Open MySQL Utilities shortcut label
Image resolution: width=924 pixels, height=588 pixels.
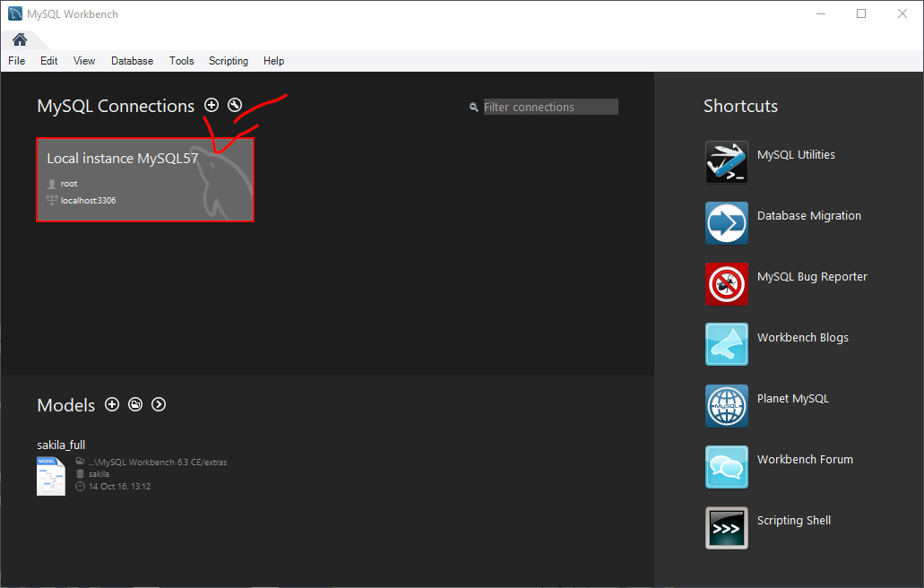(x=796, y=154)
